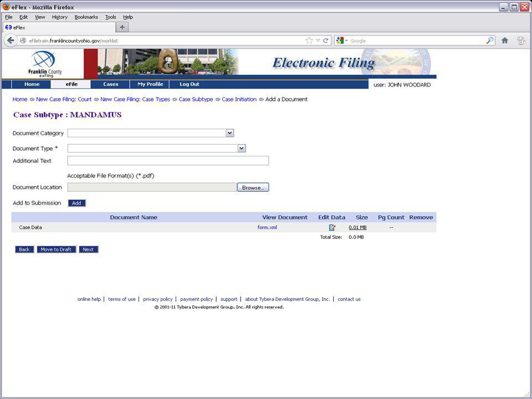Viewport: 532px width, 399px height.
Task: Open a new tab with plus button
Action: 122,27
